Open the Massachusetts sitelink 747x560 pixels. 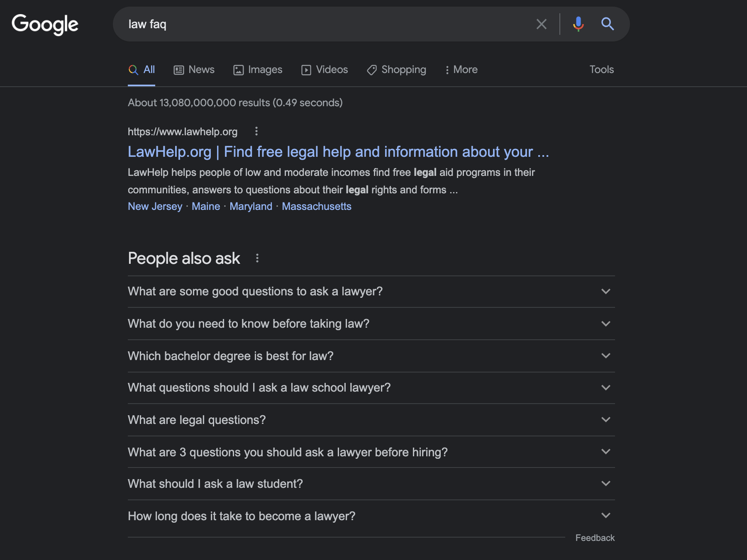316,207
